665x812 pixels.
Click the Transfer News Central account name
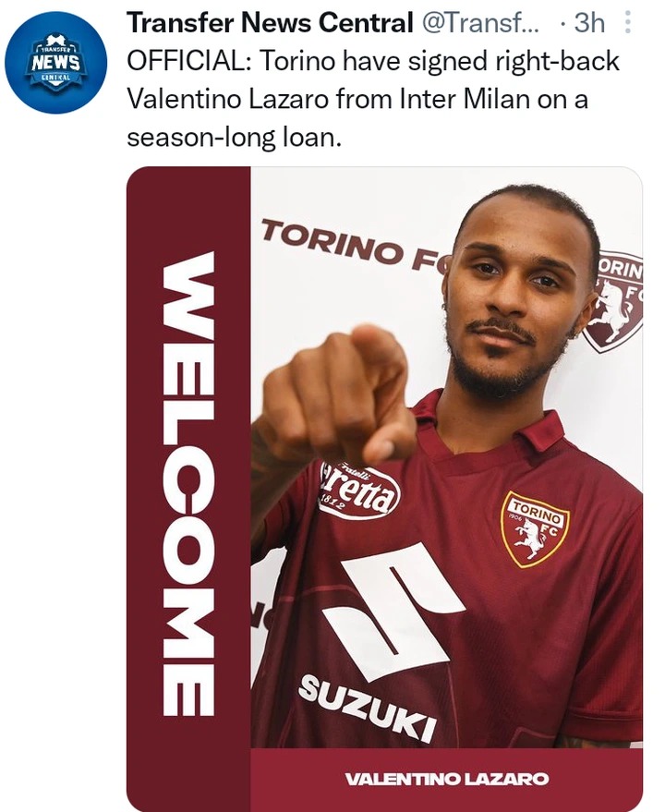coord(270,23)
